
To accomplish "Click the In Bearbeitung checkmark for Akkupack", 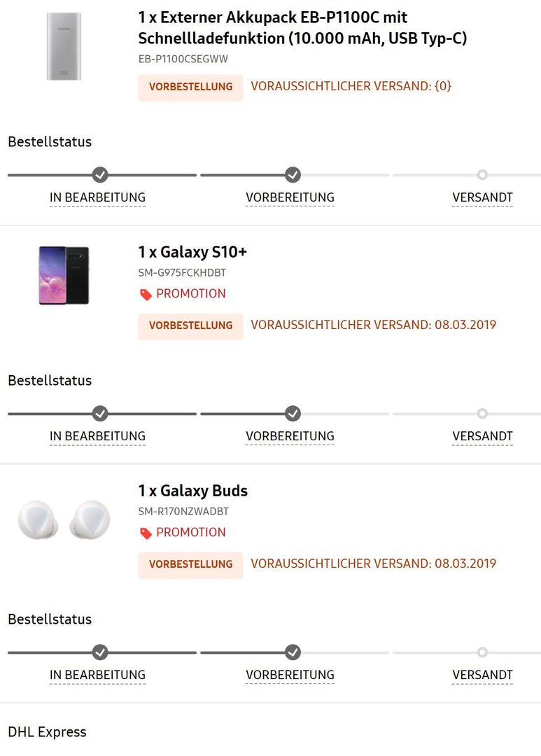I will [100, 174].
